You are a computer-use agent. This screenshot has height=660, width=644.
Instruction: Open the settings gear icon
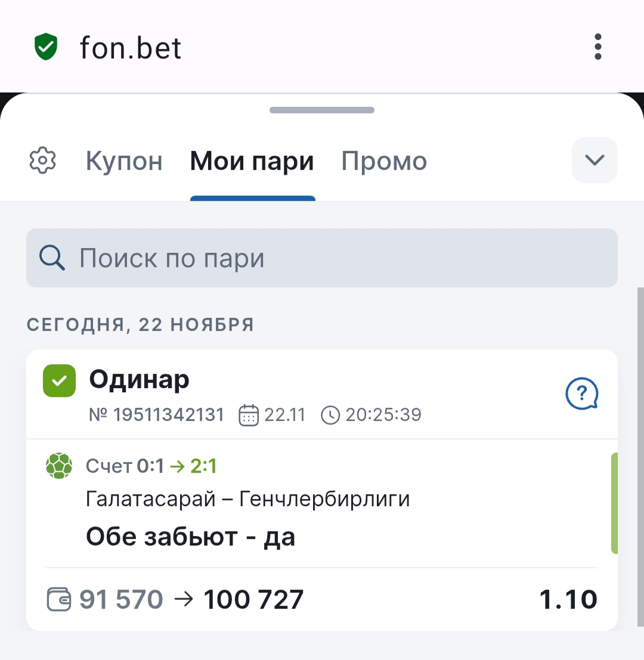(42, 161)
